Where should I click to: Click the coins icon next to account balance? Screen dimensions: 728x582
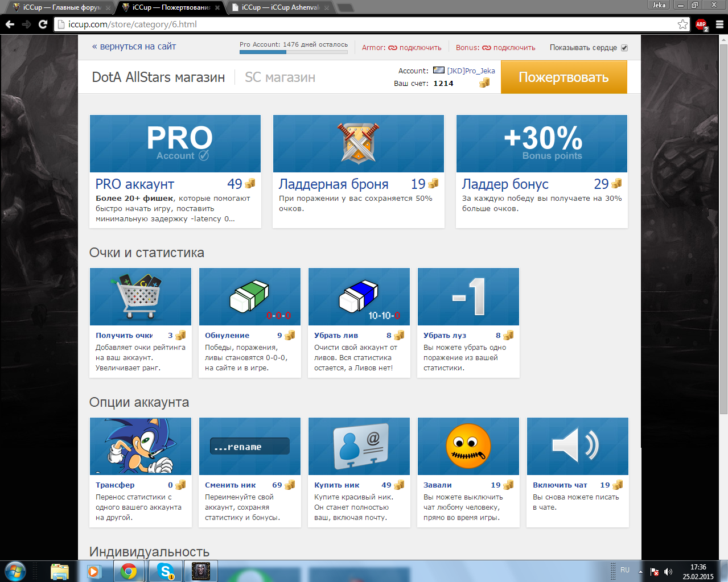click(x=484, y=83)
